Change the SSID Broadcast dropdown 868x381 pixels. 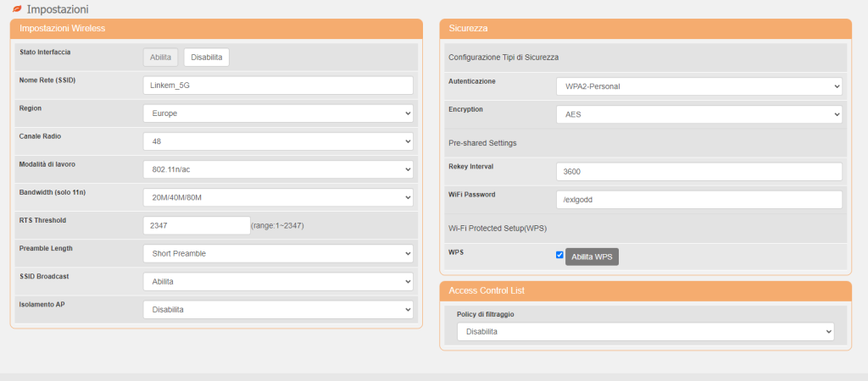click(x=278, y=281)
